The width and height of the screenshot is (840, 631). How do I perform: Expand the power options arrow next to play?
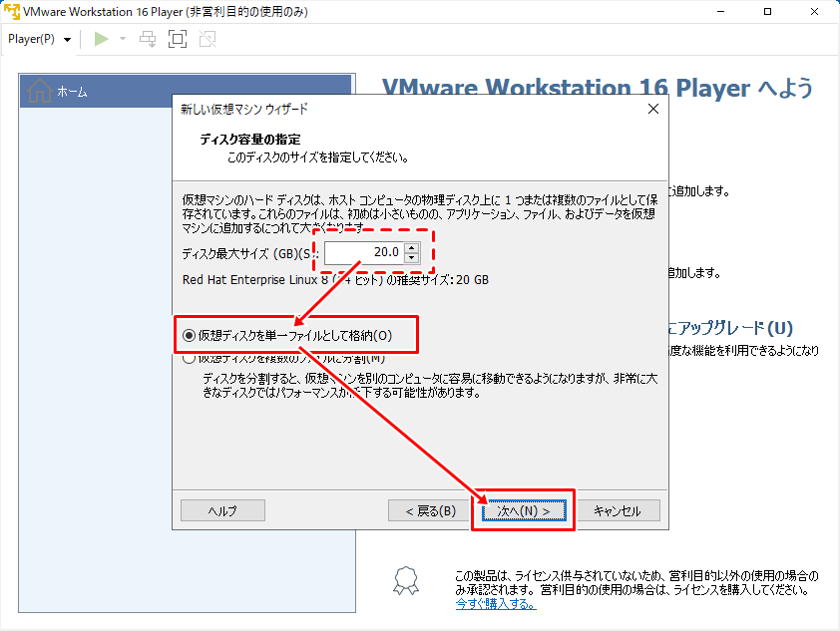(x=123, y=39)
